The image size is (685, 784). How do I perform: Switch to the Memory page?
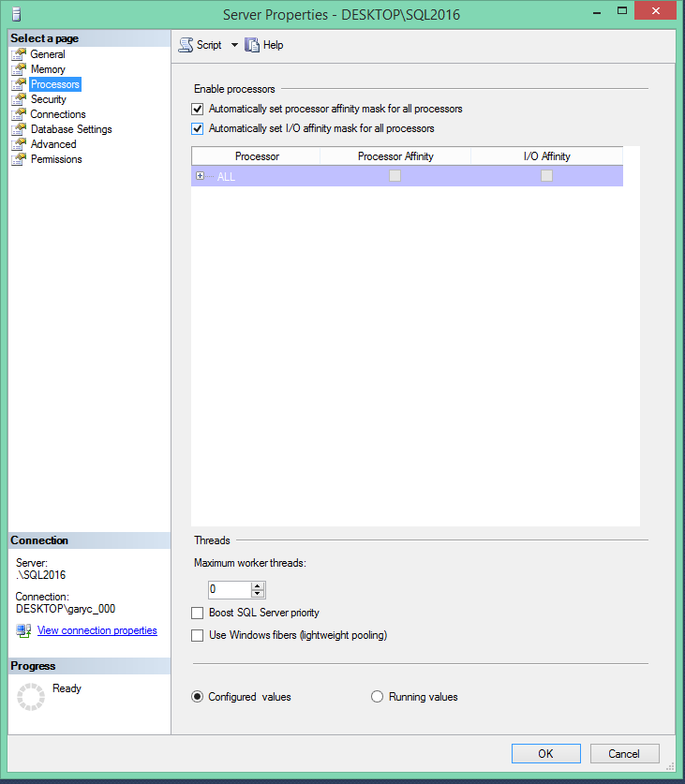[x=48, y=69]
